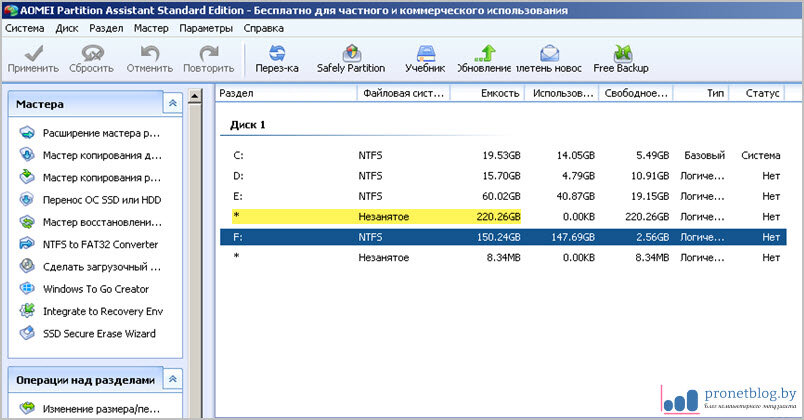Select the F: partition row
The height and width of the screenshot is (420, 804).
(503, 237)
